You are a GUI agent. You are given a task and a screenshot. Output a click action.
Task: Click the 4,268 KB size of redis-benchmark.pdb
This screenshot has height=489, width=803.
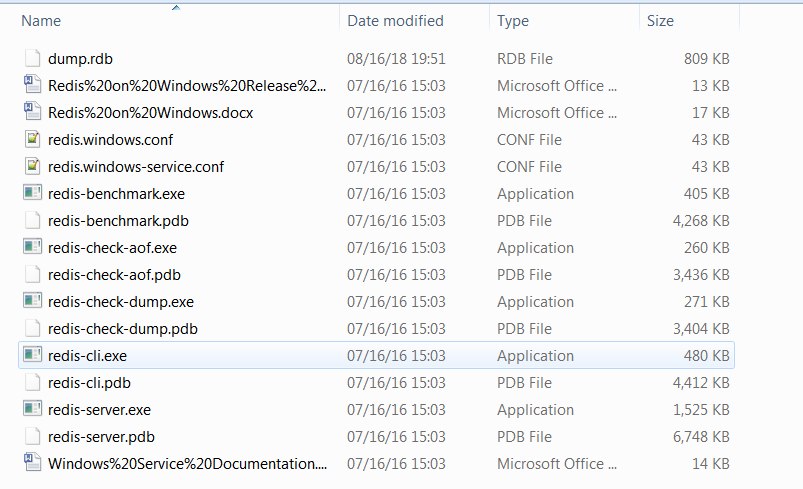(x=701, y=221)
